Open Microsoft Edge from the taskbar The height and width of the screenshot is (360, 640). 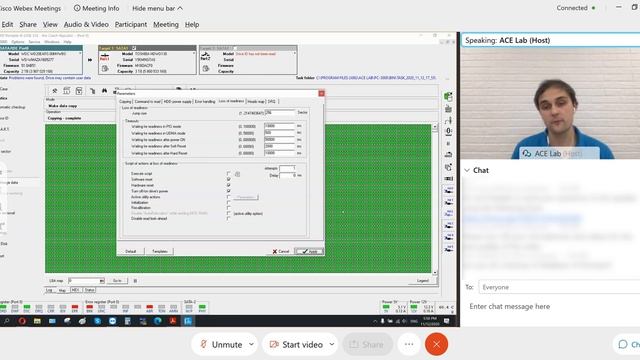coord(158,321)
